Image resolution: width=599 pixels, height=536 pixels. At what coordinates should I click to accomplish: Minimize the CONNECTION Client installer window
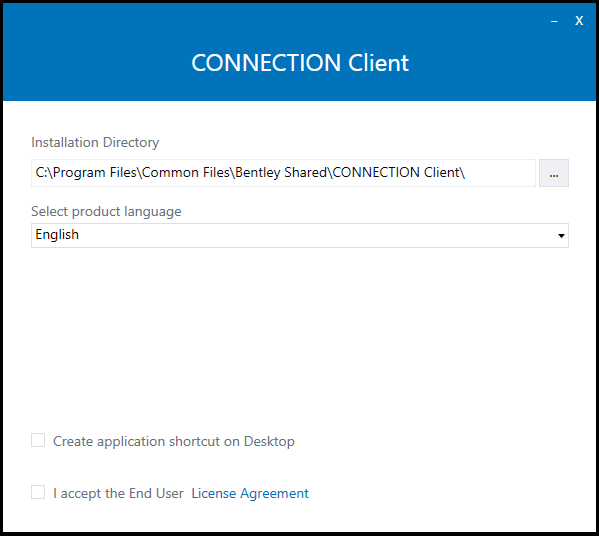pyautogui.click(x=554, y=21)
